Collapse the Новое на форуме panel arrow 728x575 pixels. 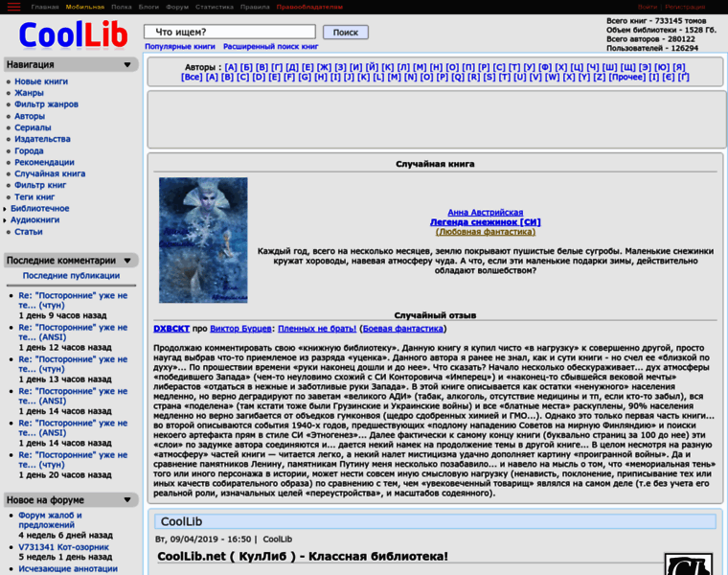(127, 499)
